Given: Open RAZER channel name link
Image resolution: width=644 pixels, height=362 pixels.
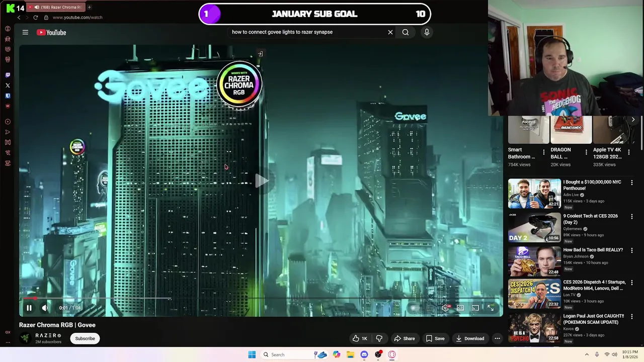Looking at the screenshot, I should point(45,335).
